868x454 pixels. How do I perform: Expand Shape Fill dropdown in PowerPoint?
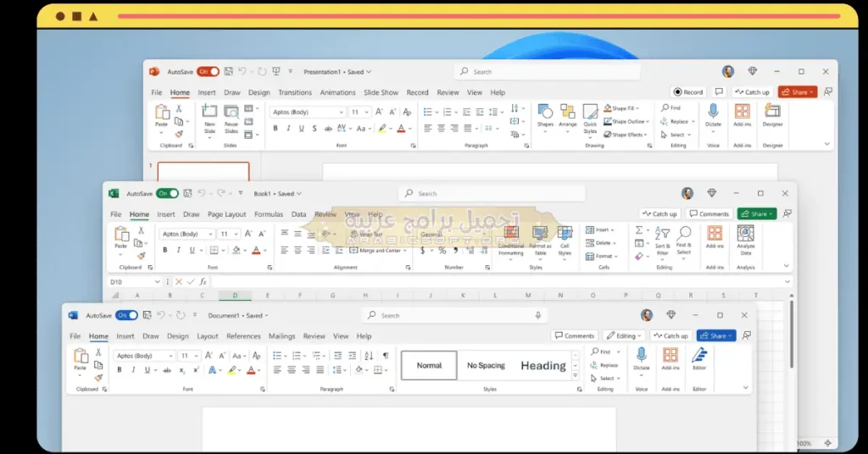[637, 108]
